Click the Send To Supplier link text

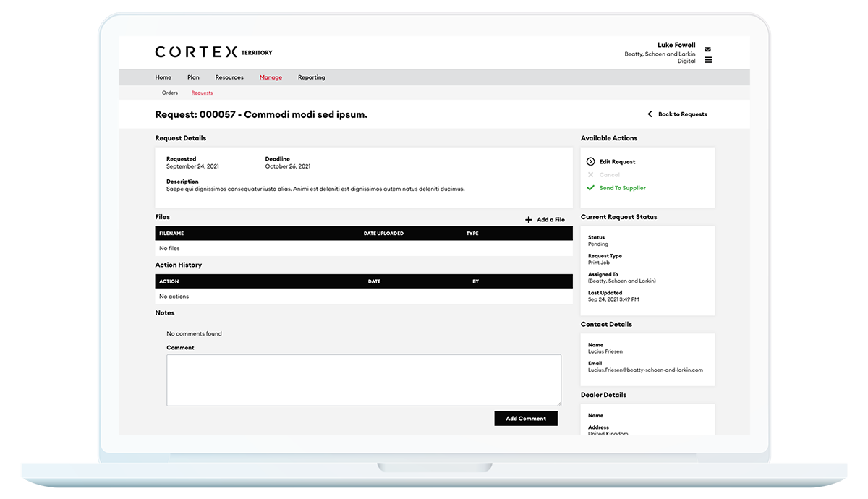pos(622,188)
